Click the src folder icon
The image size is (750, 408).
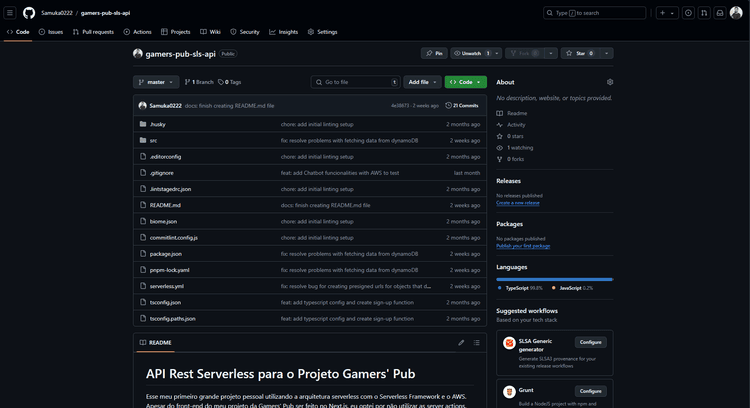coord(143,140)
